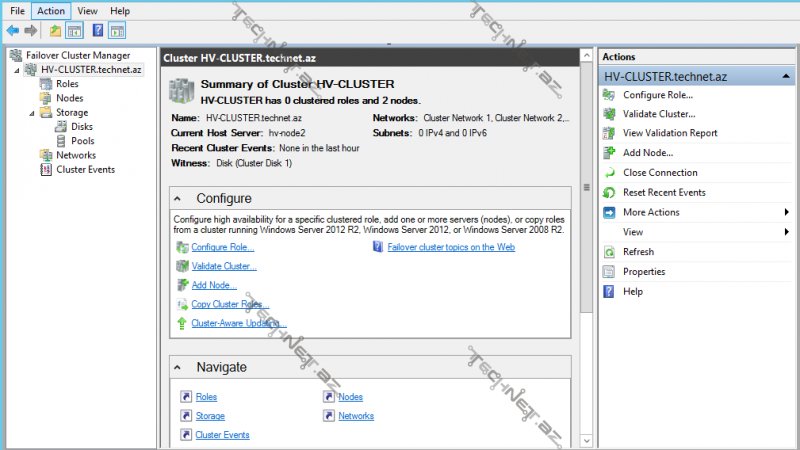The image size is (800, 450).
Task: Click the Refresh icon in Actions pane
Action: coord(609,252)
